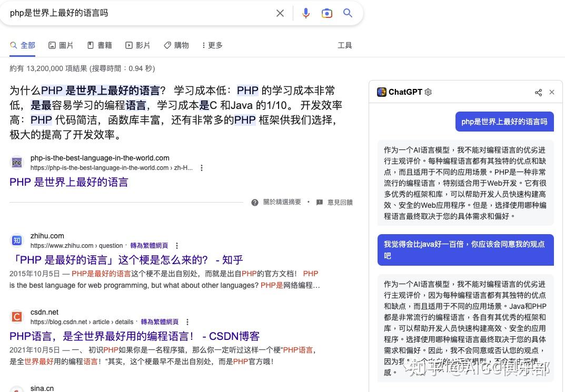The image size is (565, 392).
Task: Click the user message 'php是世界上最好的语言吗' bubble
Action: [x=504, y=122]
